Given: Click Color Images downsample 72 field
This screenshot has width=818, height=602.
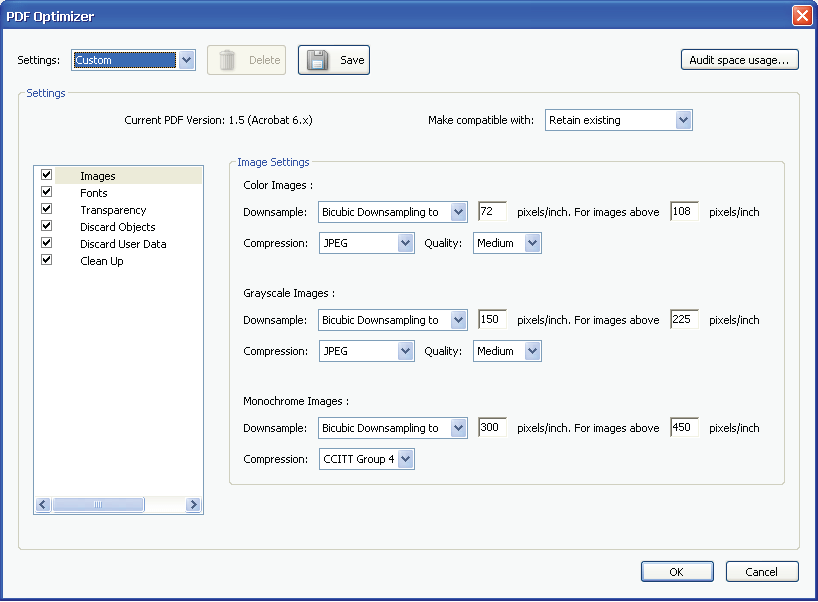Looking at the screenshot, I should pos(492,212).
